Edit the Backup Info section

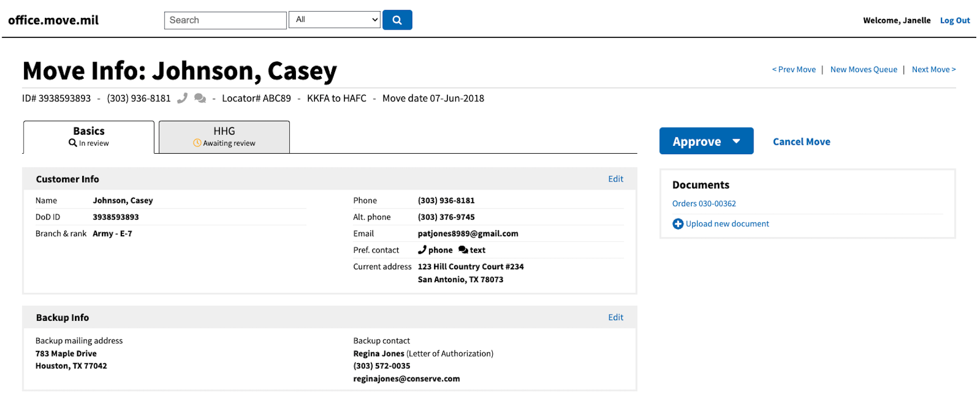615,317
